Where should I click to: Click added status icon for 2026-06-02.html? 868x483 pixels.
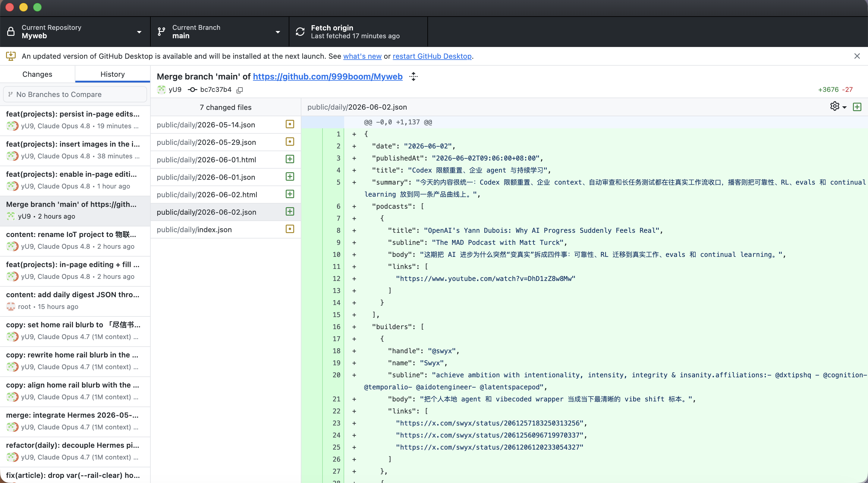[x=290, y=194]
